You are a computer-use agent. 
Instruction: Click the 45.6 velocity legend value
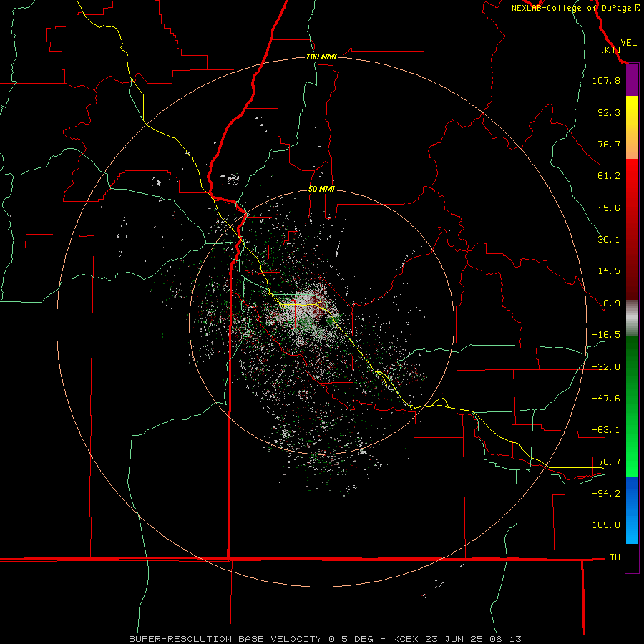609,208
